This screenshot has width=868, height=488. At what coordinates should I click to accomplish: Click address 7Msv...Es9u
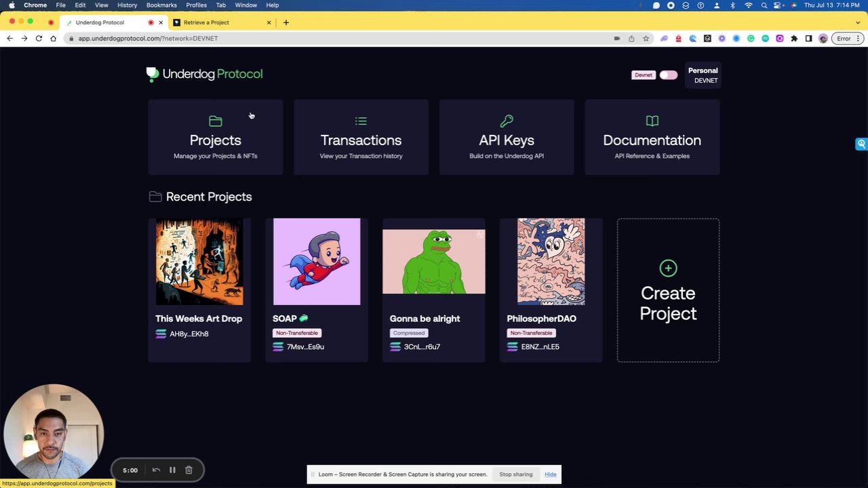click(305, 347)
